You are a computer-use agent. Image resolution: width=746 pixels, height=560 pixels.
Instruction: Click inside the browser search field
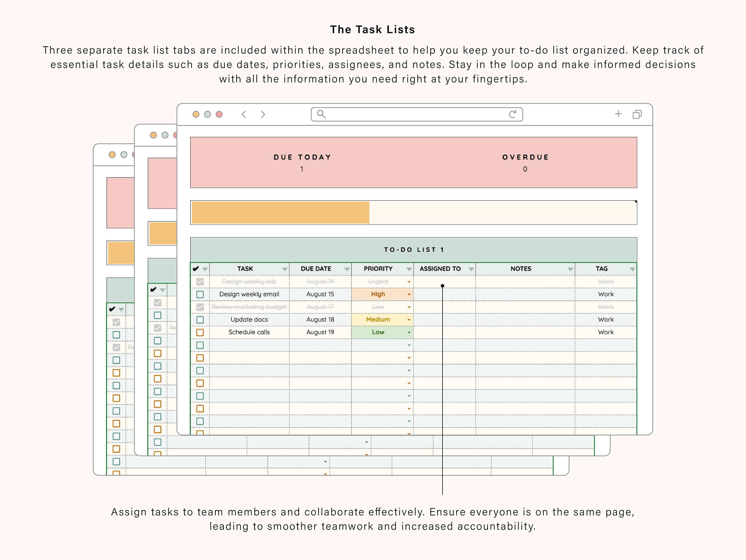point(415,114)
